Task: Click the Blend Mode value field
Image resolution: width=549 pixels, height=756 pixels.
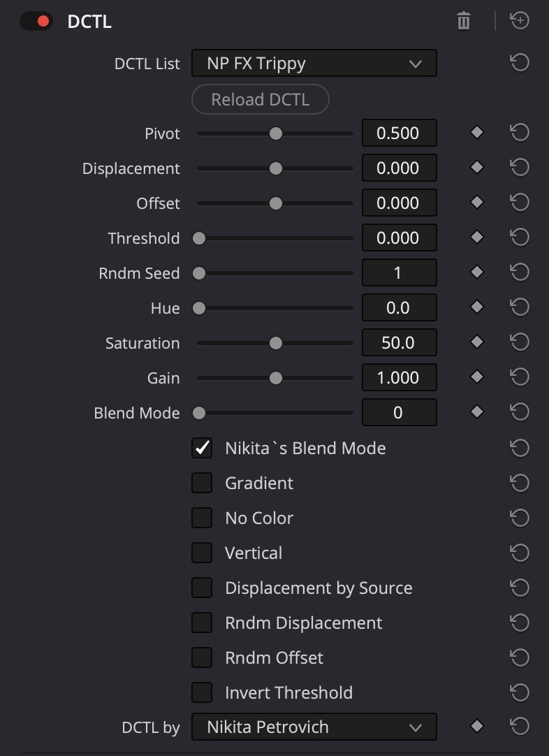Action: click(399, 413)
